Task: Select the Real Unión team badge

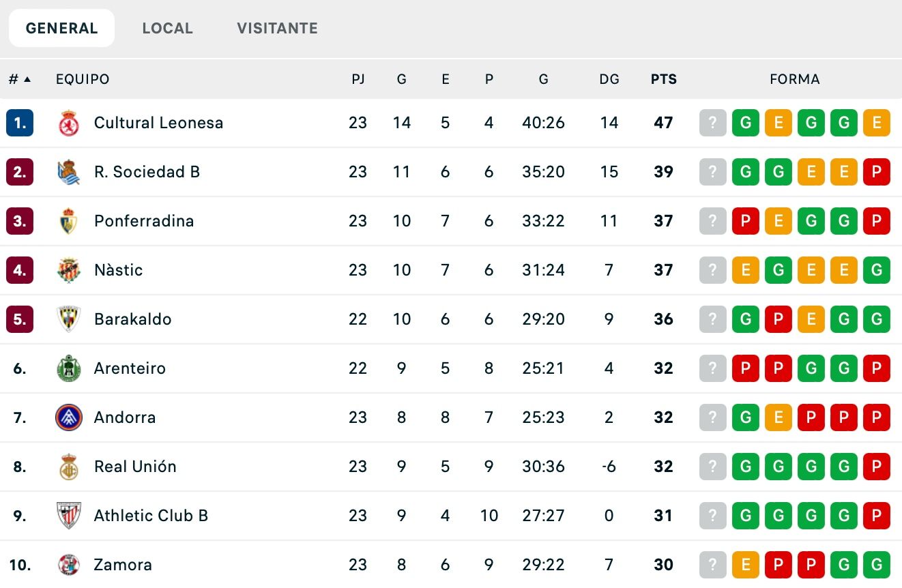Action: click(68, 467)
